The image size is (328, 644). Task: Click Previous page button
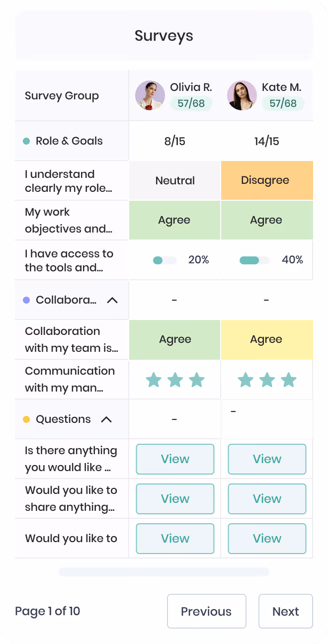click(x=206, y=611)
